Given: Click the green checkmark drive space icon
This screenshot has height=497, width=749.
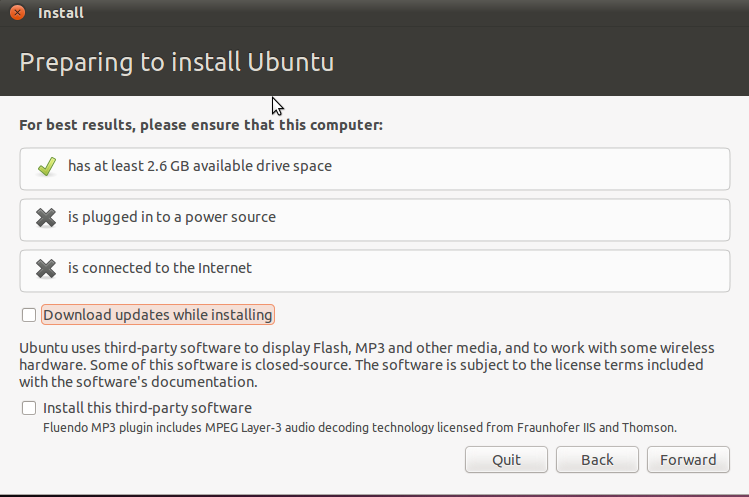Looking at the screenshot, I should point(47,167).
